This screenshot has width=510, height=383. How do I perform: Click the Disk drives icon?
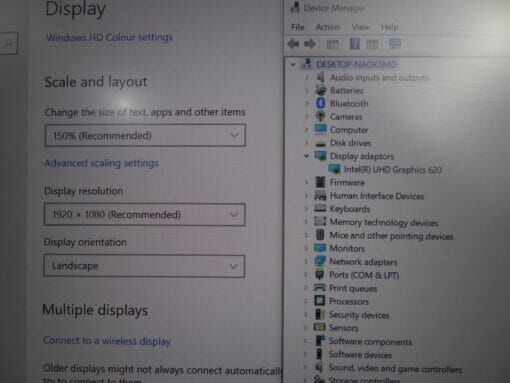click(320, 143)
